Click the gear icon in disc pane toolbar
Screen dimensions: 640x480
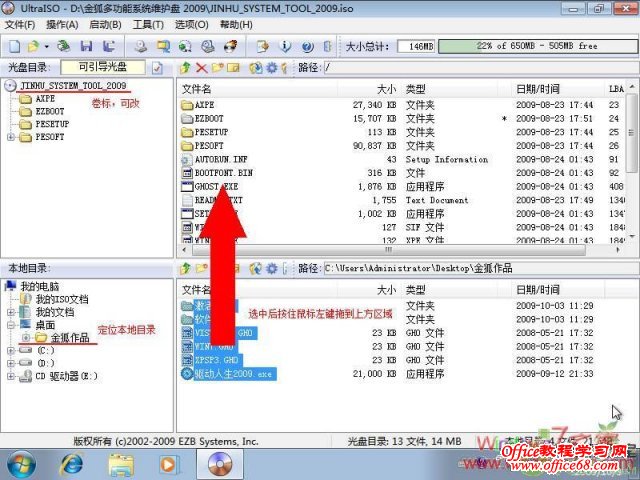coord(271,67)
